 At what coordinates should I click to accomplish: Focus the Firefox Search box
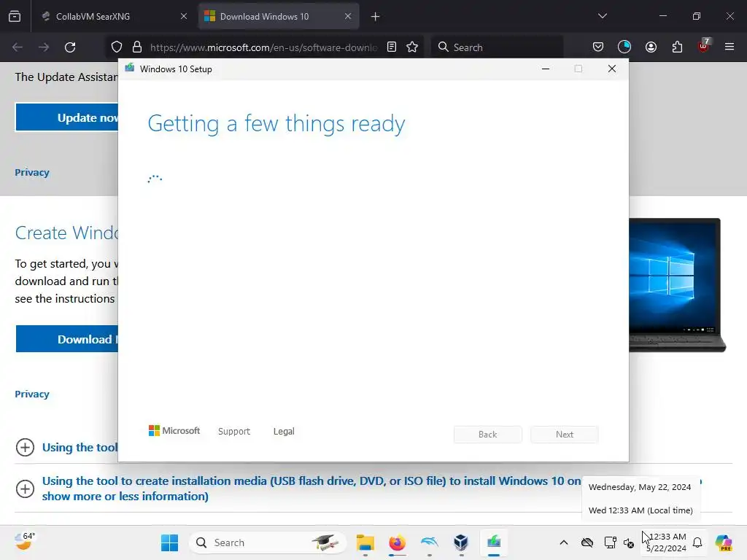click(x=497, y=47)
